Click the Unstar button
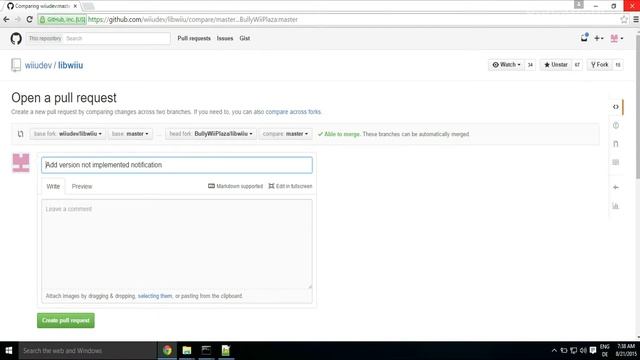The image size is (640, 360). [x=556, y=65]
